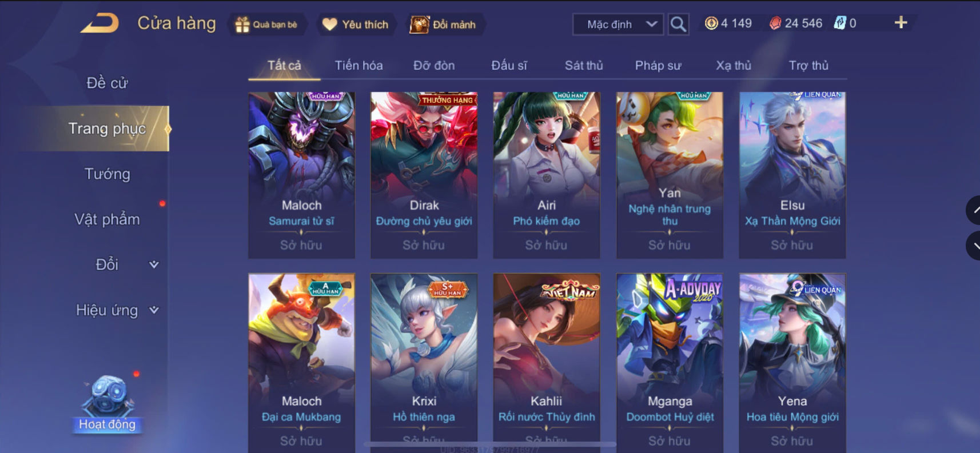Open the Elsu Xạ Thần Mộng Giới skin

click(792, 175)
